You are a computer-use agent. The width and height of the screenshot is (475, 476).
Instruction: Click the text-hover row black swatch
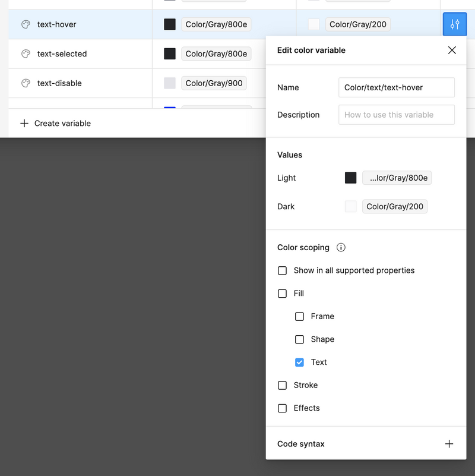pyautogui.click(x=170, y=24)
